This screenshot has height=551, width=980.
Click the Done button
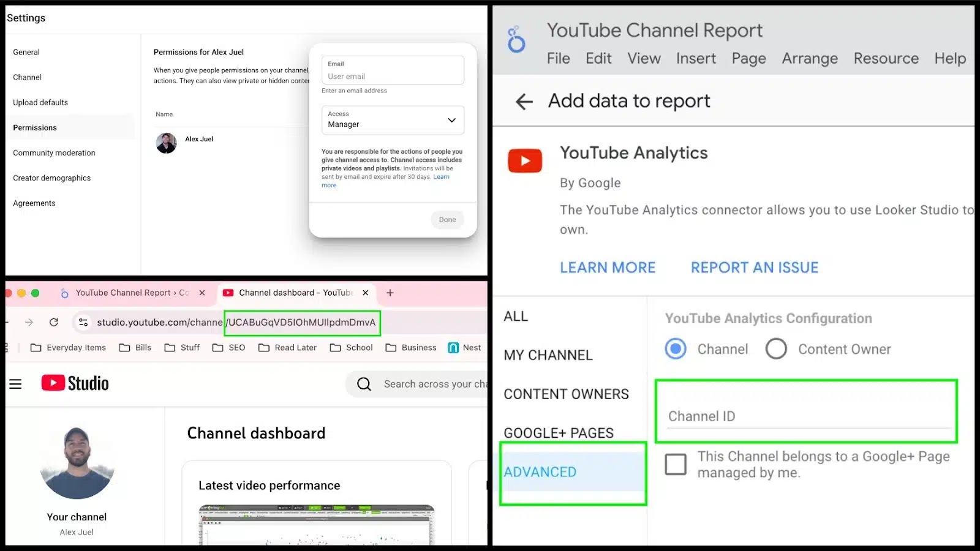pos(447,220)
